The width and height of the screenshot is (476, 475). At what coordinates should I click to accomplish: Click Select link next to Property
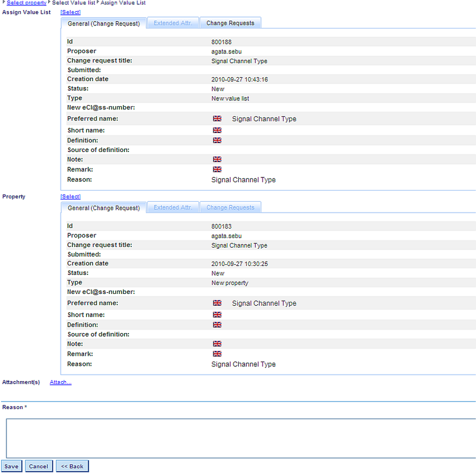(x=70, y=197)
